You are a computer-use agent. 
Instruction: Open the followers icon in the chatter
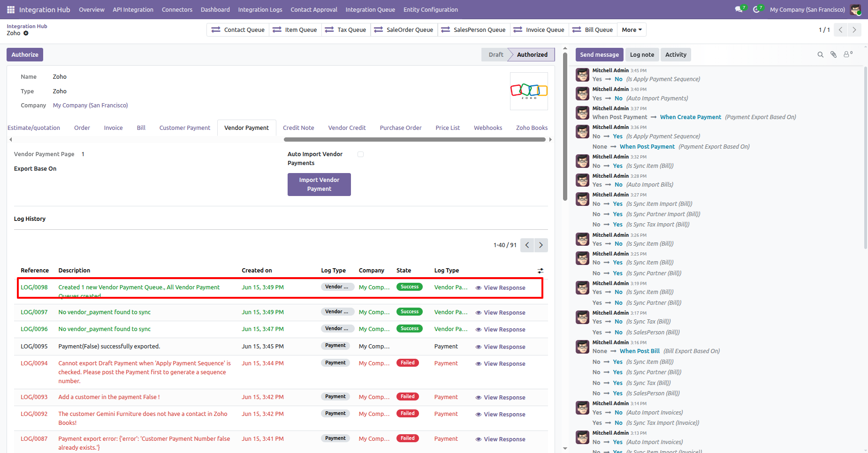(848, 54)
